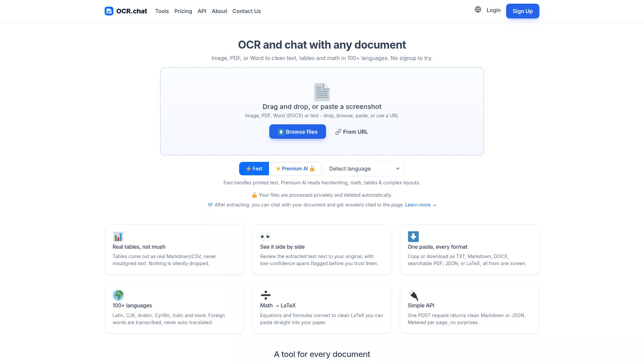This screenshot has height=362, width=644.
Task: Click the 'Review the extracted text' description
Action: pyautogui.click(x=319, y=260)
